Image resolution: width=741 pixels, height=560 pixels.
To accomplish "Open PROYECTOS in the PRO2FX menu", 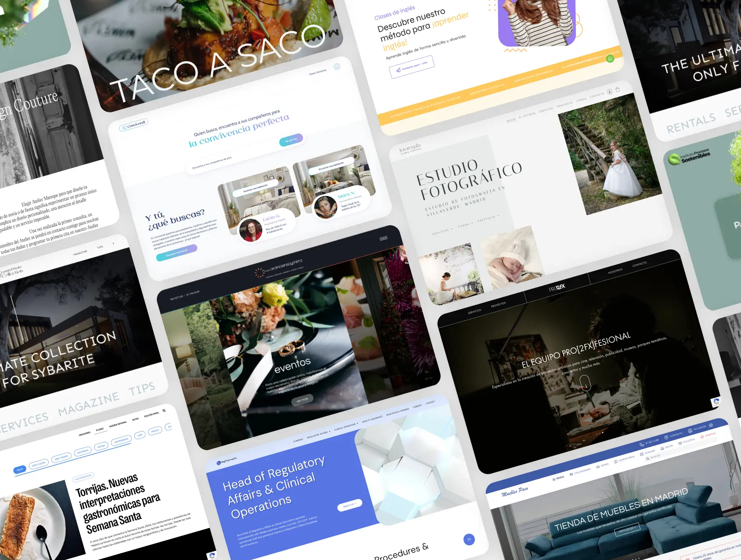I will click(x=498, y=305).
